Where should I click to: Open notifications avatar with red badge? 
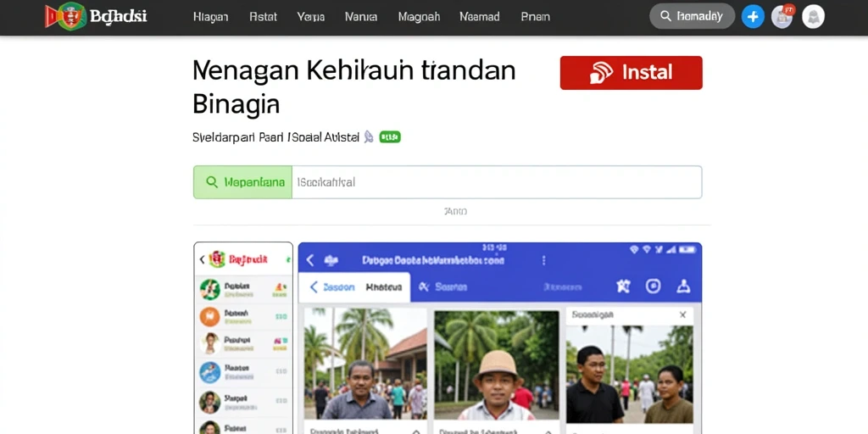(782, 16)
